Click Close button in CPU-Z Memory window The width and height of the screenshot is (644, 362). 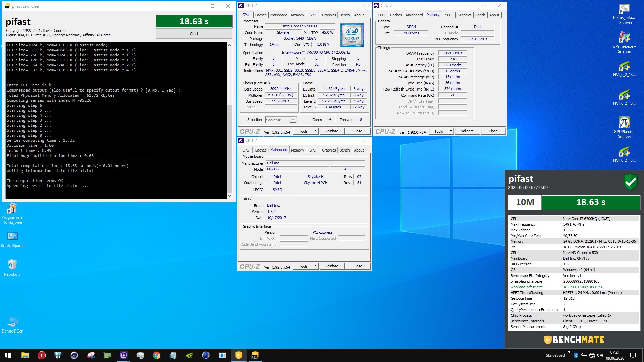click(493, 131)
